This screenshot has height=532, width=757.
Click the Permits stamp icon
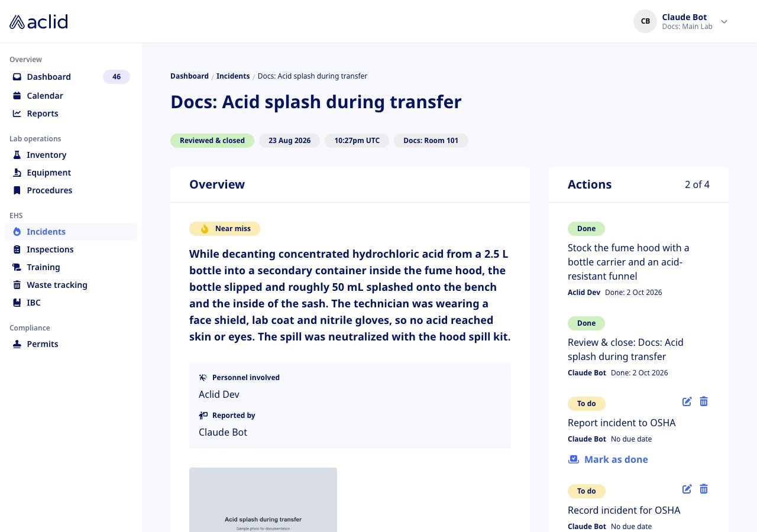click(x=17, y=344)
